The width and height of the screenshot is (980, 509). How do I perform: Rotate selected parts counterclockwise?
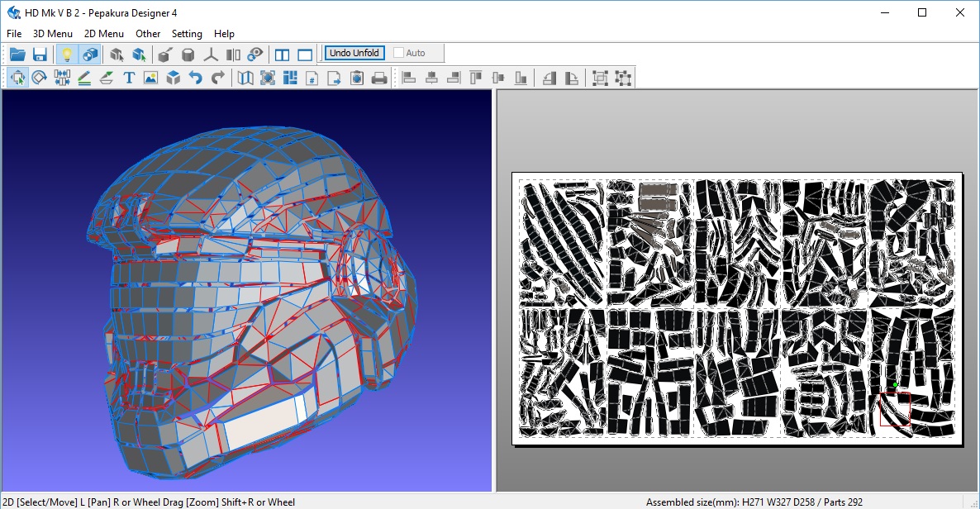pyautogui.click(x=549, y=78)
